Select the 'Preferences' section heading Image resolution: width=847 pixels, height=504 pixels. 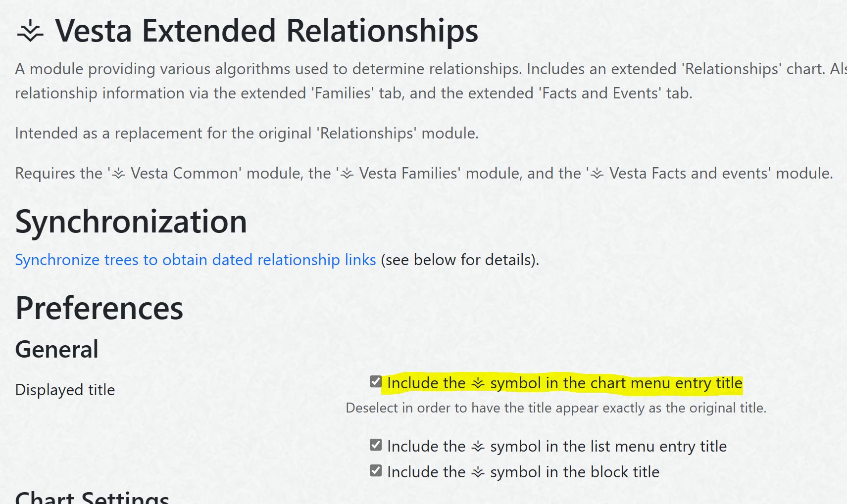99,308
